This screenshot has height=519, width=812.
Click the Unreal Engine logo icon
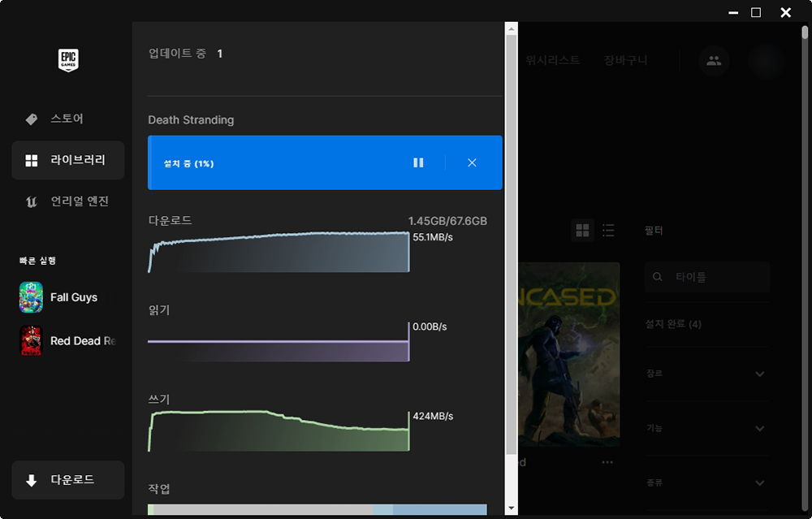click(32, 201)
